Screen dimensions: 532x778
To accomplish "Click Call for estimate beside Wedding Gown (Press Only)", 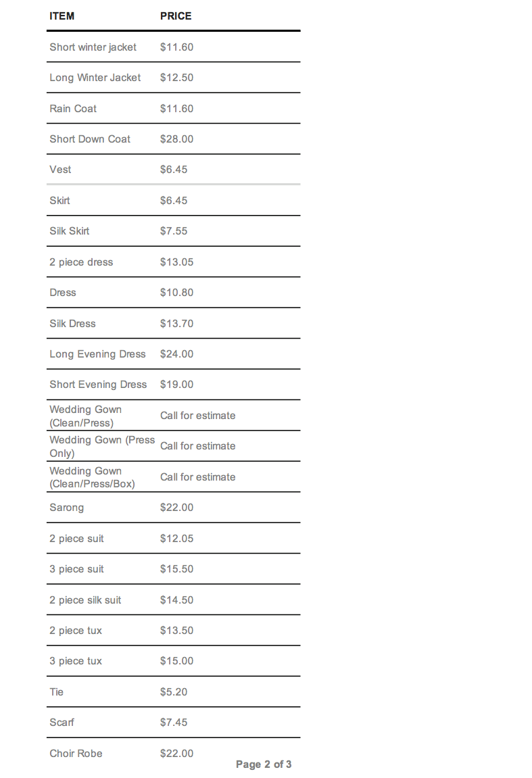I will point(197,446).
